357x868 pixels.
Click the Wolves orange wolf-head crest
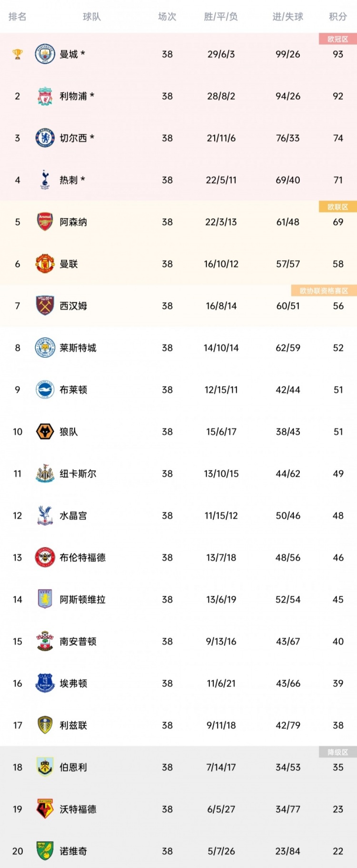(45, 432)
